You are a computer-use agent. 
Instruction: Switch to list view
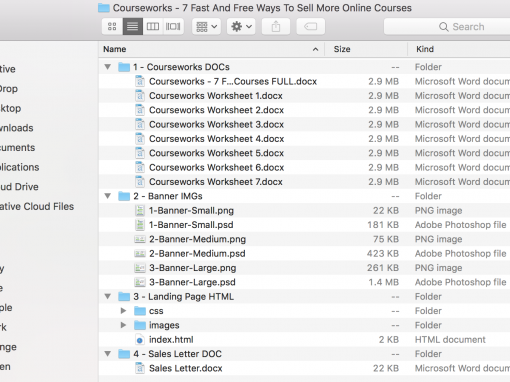pyautogui.click(x=133, y=26)
